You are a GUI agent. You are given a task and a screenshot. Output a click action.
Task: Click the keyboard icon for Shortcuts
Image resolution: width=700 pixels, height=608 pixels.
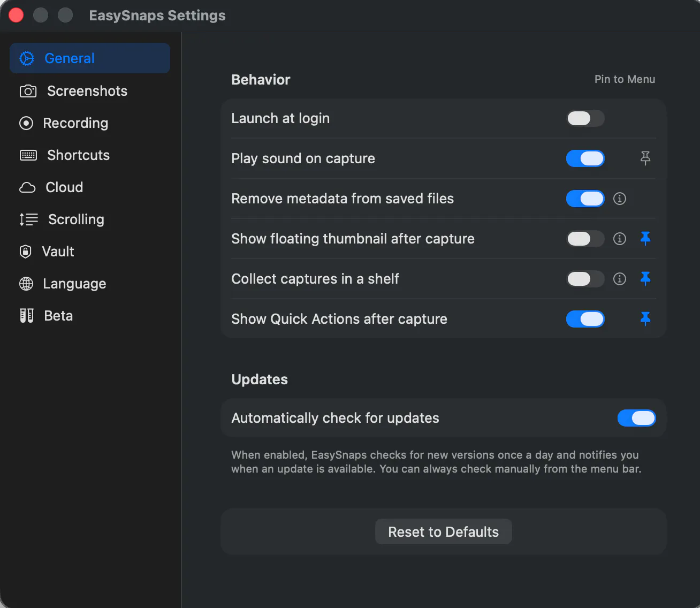[x=28, y=155]
